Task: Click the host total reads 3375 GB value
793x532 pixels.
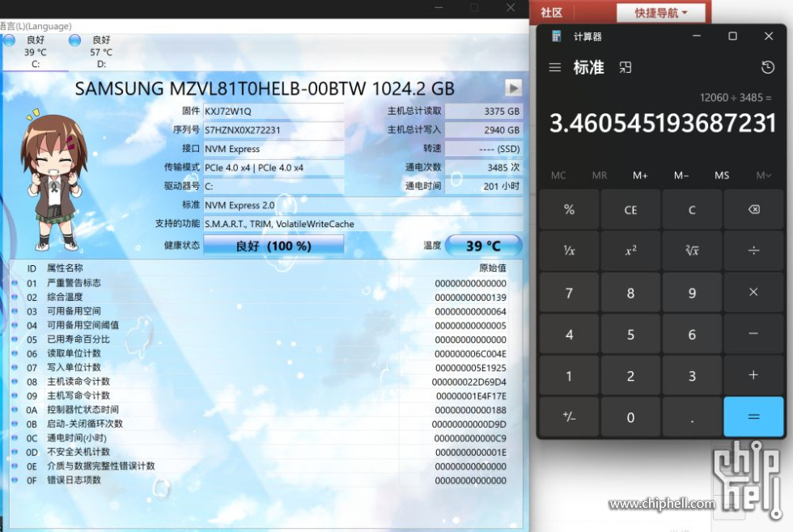Action: [483, 111]
